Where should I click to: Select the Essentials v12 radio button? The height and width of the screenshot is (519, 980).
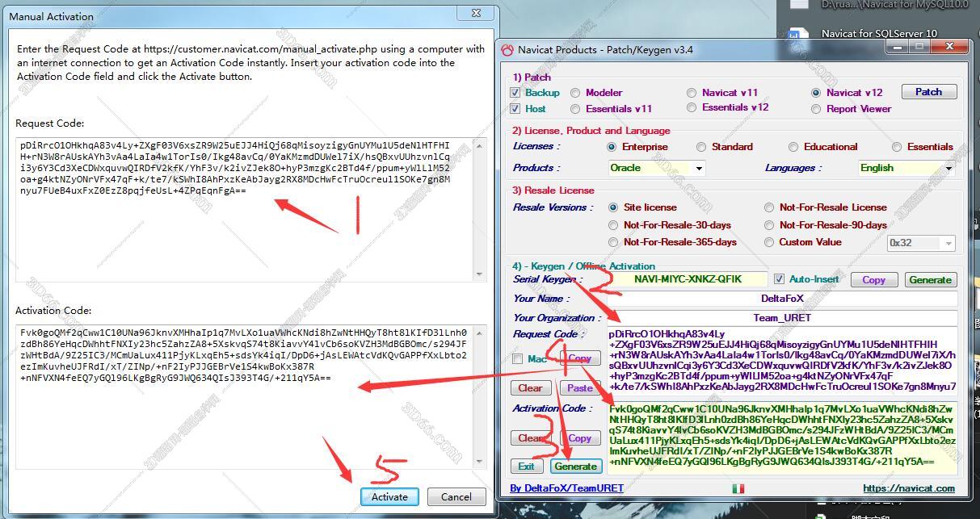pyautogui.click(x=692, y=107)
